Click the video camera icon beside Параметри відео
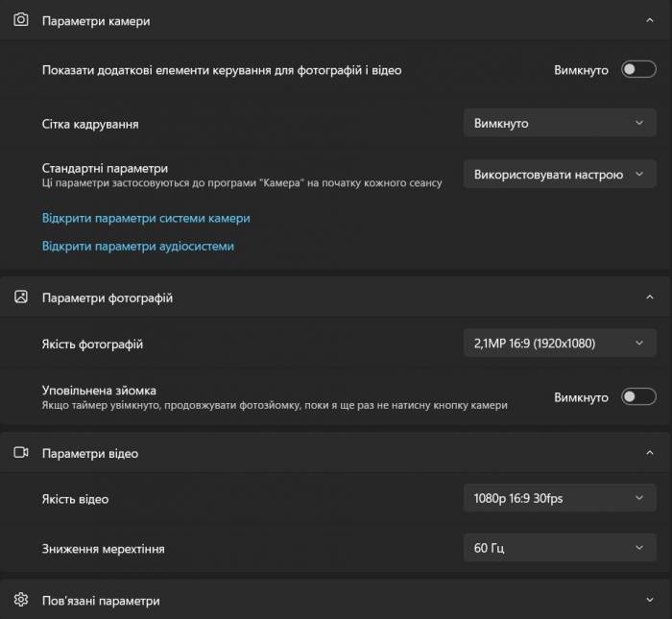The image size is (672, 619). pos(21,452)
